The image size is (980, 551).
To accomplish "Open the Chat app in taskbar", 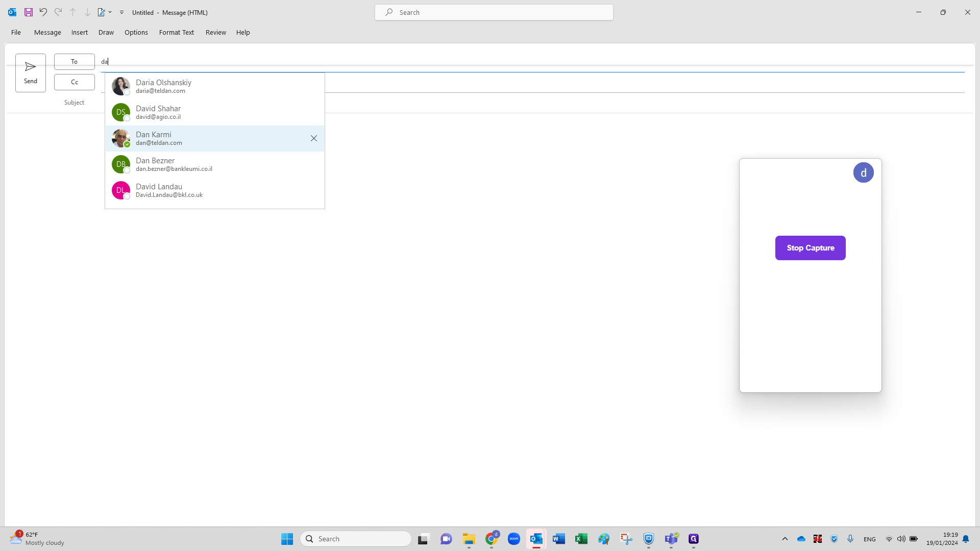I will point(446,539).
